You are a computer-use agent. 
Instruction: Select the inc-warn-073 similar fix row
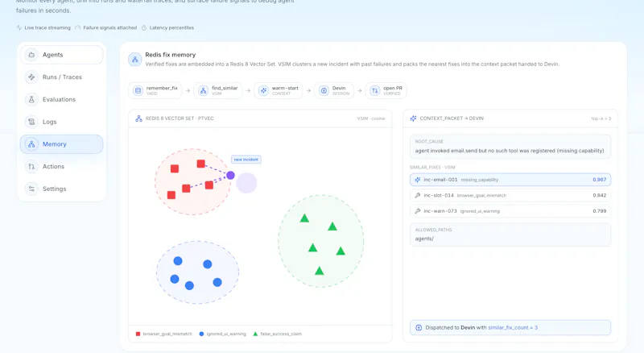(510, 211)
